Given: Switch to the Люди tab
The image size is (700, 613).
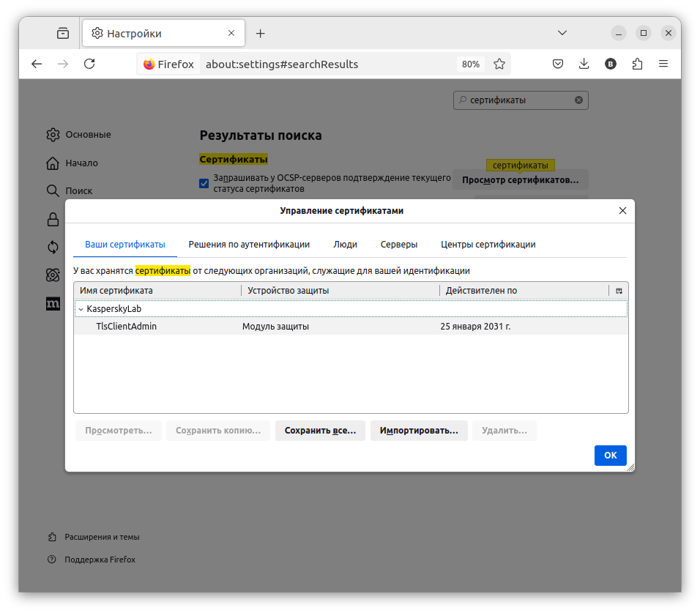Looking at the screenshot, I should tap(345, 244).
